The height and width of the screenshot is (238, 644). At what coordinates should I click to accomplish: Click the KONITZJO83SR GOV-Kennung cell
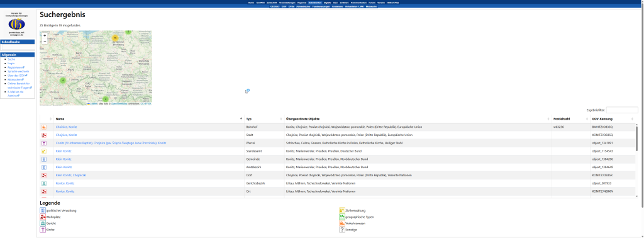pos(613,175)
